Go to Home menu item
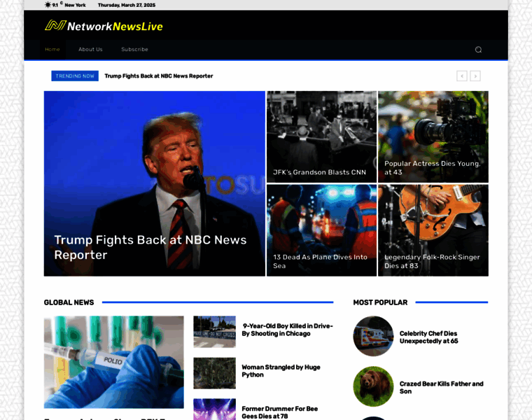The image size is (532, 420). coord(52,50)
